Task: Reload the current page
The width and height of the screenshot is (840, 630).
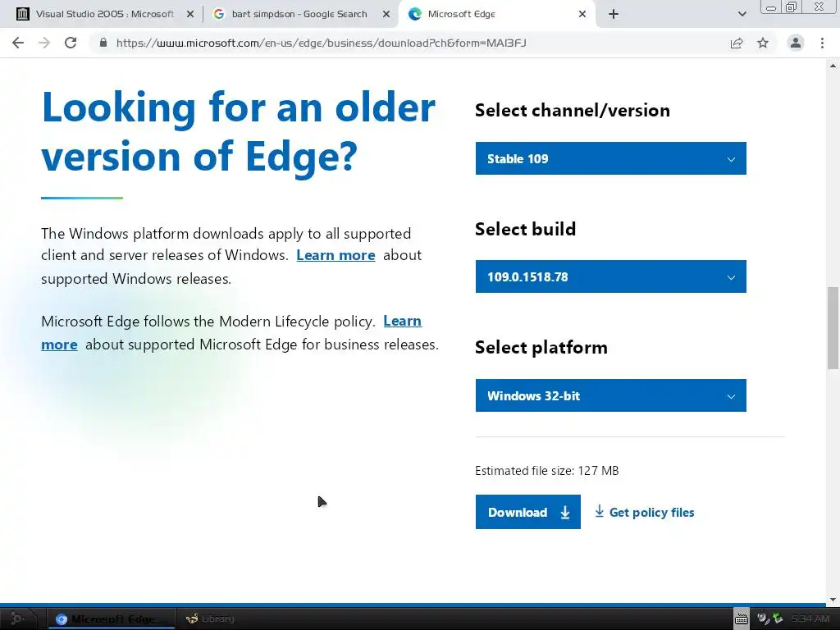Action: [71, 43]
